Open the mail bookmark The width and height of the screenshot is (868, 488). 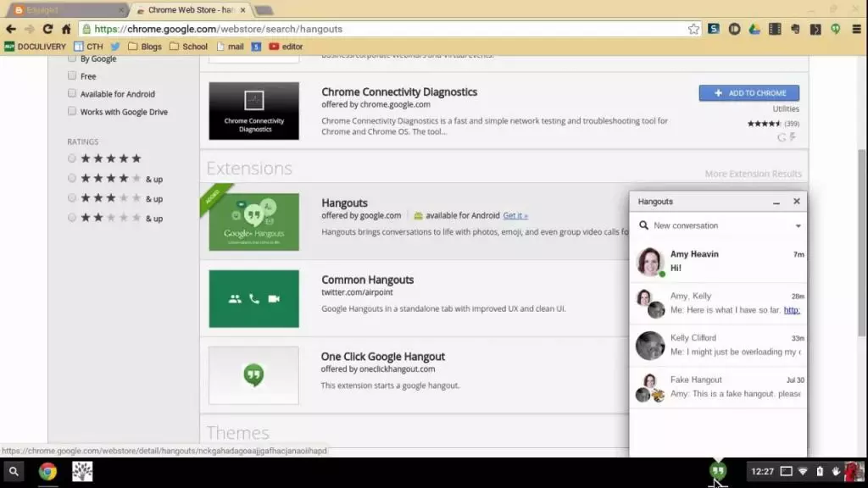(x=231, y=47)
